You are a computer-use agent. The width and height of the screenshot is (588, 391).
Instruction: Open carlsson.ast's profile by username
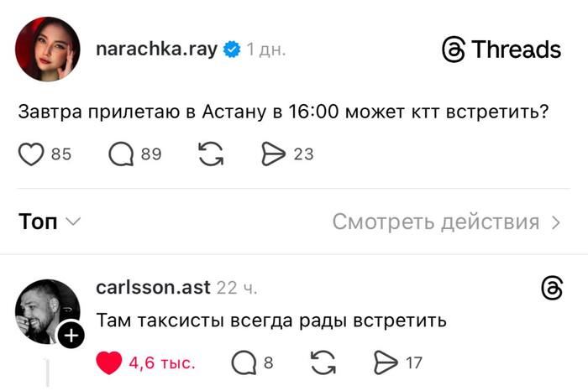(152, 288)
